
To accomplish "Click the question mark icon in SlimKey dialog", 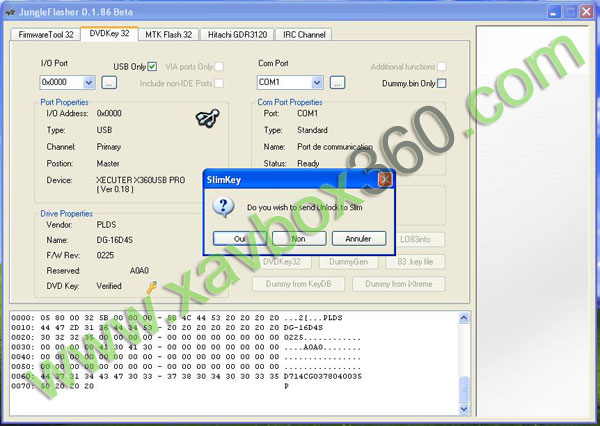I will pyautogui.click(x=223, y=207).
